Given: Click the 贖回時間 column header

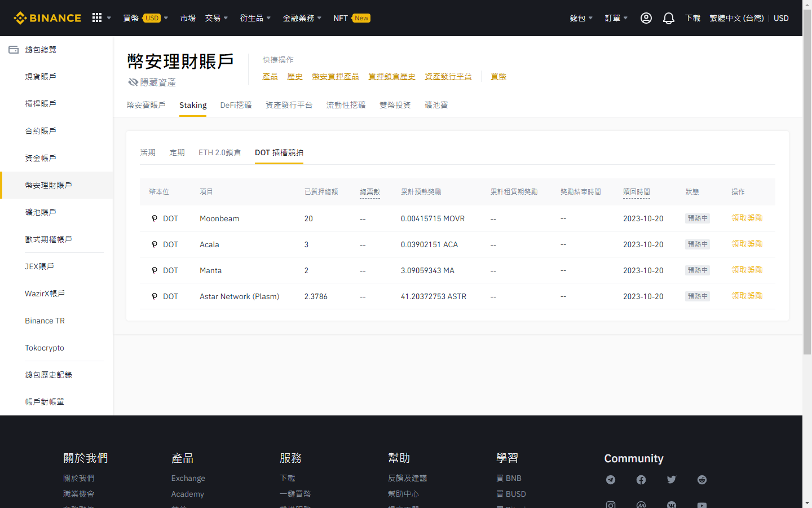Looking at the screenshot, I should point(637,192).
